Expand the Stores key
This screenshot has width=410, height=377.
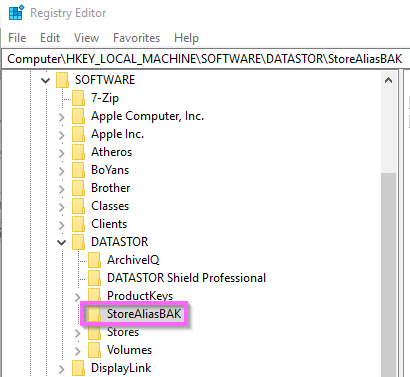[x=78, y=333]
